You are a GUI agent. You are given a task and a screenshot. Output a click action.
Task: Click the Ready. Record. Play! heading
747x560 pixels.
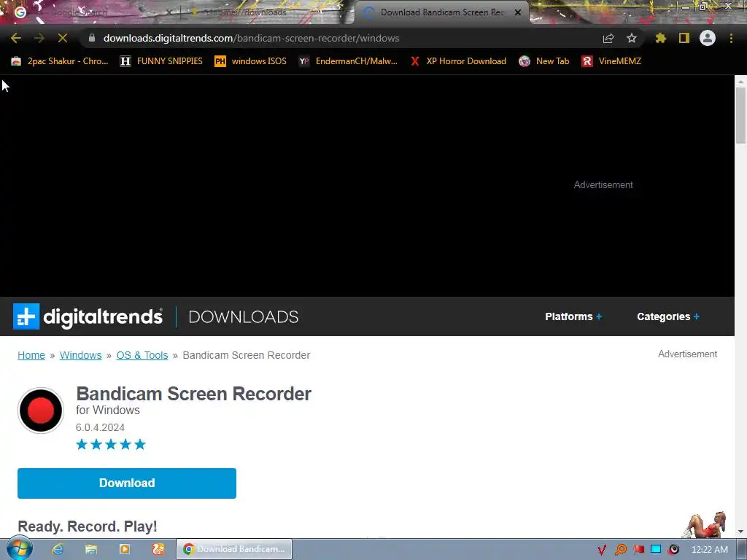pos(88,526)
